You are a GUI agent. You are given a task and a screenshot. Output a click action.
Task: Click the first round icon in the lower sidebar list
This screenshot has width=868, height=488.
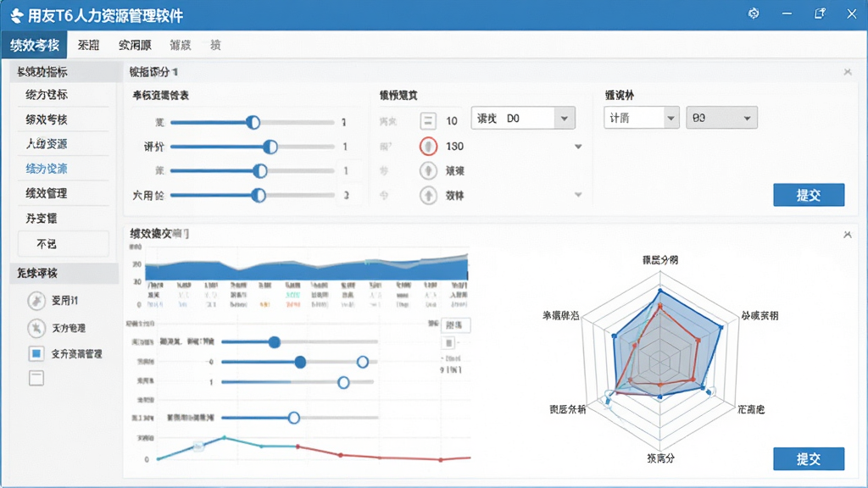point(36,301)
